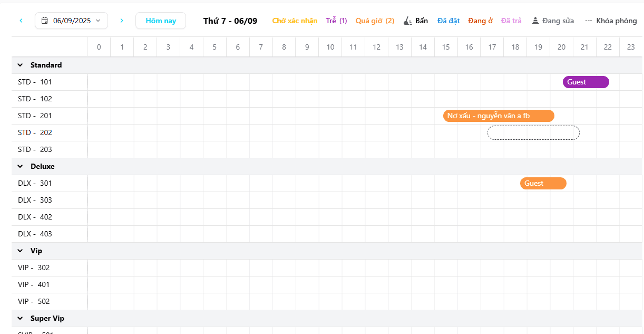Open the Nợ xấu booking on room STD-201
Image resolution: width=644 pixels, height=334 pixels.
499,116
